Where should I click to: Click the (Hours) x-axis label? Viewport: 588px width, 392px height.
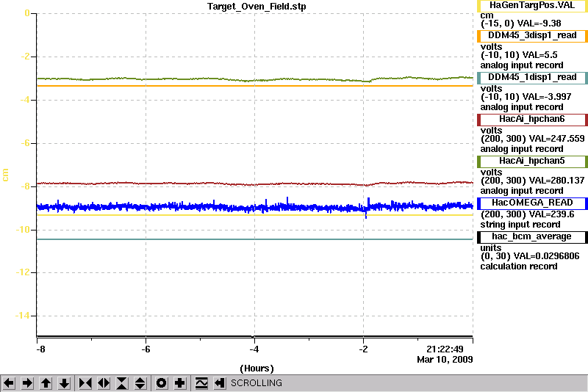tap(257, 369)
